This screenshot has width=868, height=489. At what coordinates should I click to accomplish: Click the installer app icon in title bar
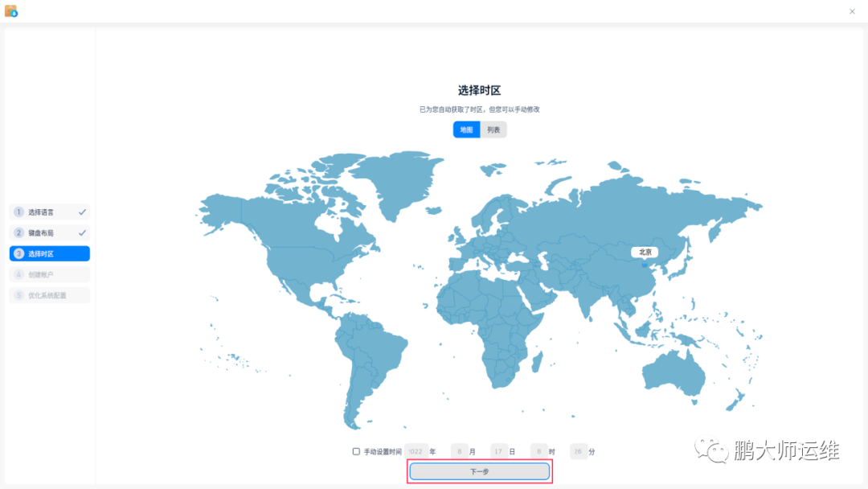pyautogui.click(x=11, y=11)
